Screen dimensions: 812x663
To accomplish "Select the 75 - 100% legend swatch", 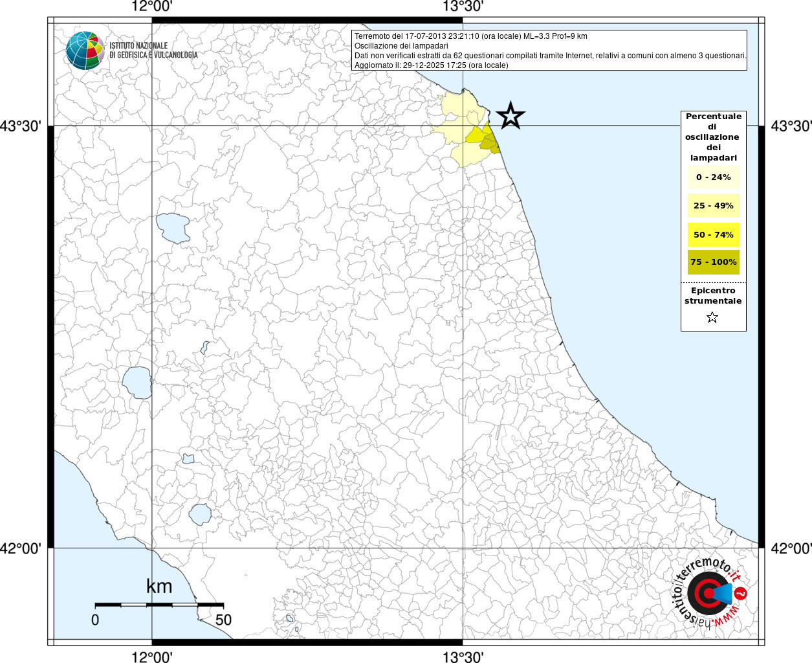I will point(714,262).
